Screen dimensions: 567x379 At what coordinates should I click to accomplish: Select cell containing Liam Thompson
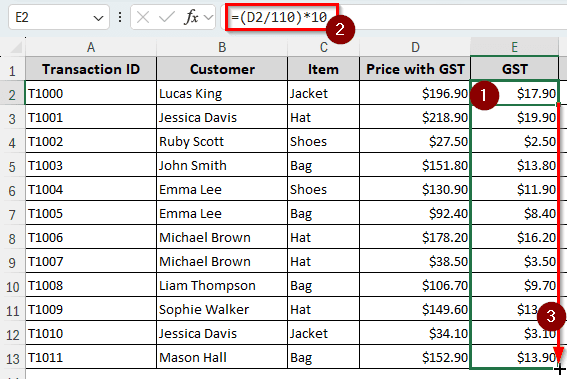[x=222, y=285]
